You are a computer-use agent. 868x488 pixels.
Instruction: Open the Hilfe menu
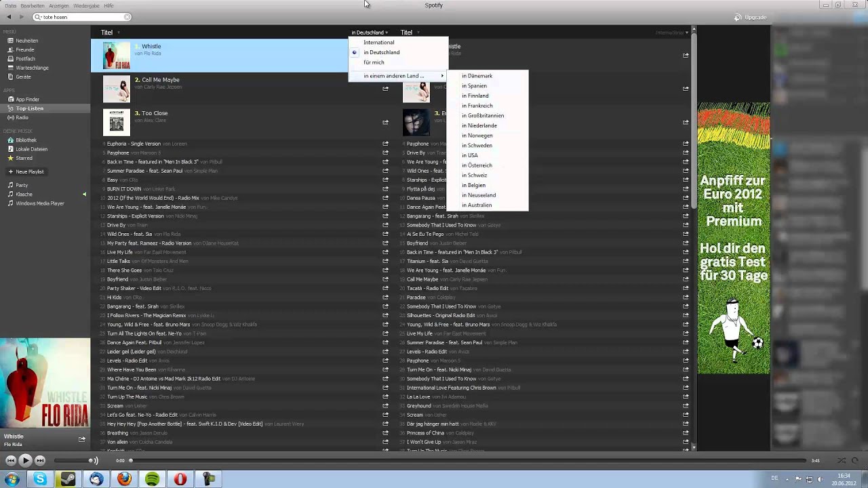tap(108, 5)
